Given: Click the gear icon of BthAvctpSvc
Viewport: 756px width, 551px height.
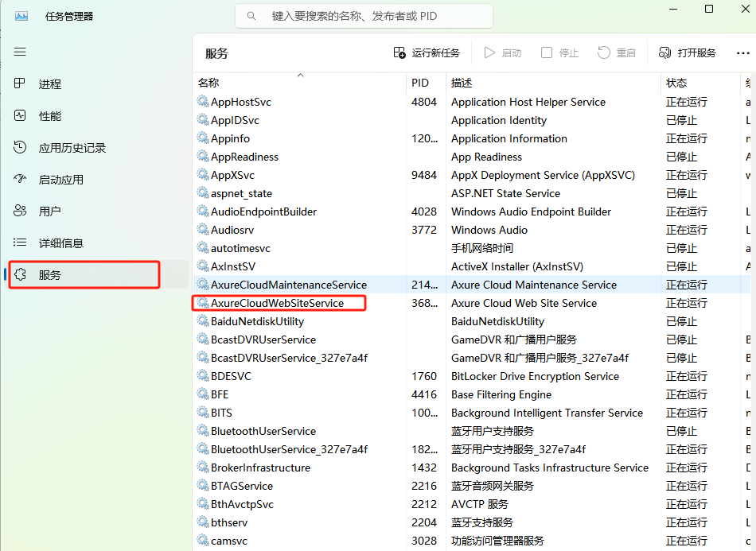Looking at the screenshot, I should click(x=203, y=504).
